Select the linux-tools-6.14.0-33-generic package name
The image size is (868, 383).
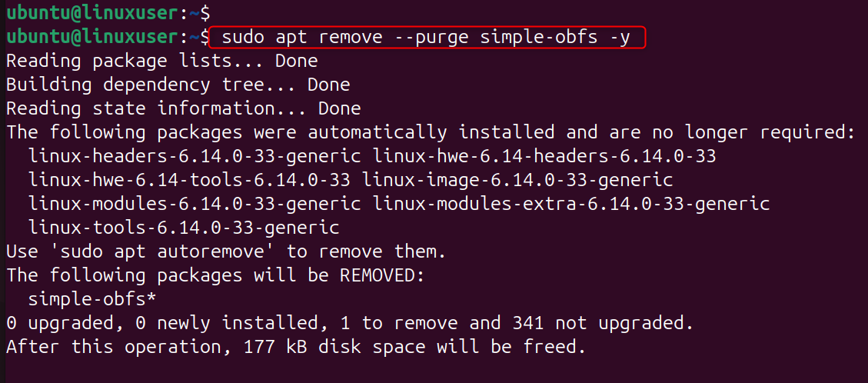tap(184, 228)
